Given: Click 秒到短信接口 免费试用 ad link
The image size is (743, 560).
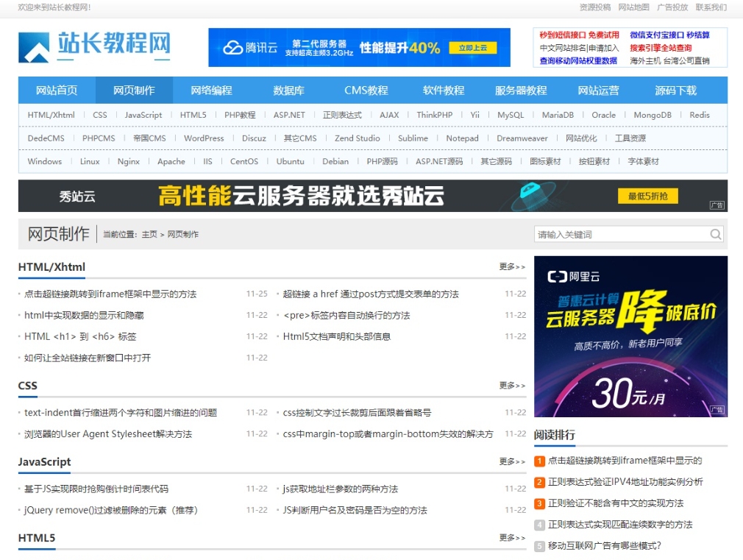Looking at the screenshot, I should click(579, 35).
